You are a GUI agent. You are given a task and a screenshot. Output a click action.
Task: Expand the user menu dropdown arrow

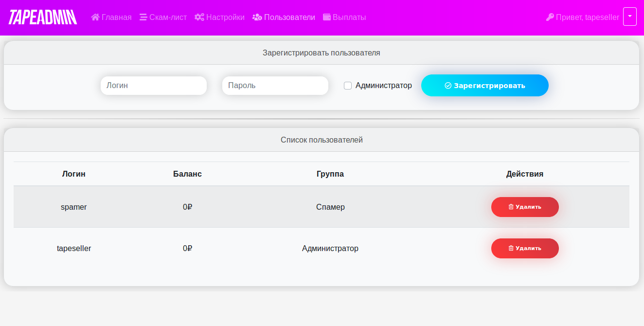pyautogui.click(x=629, y=17)
